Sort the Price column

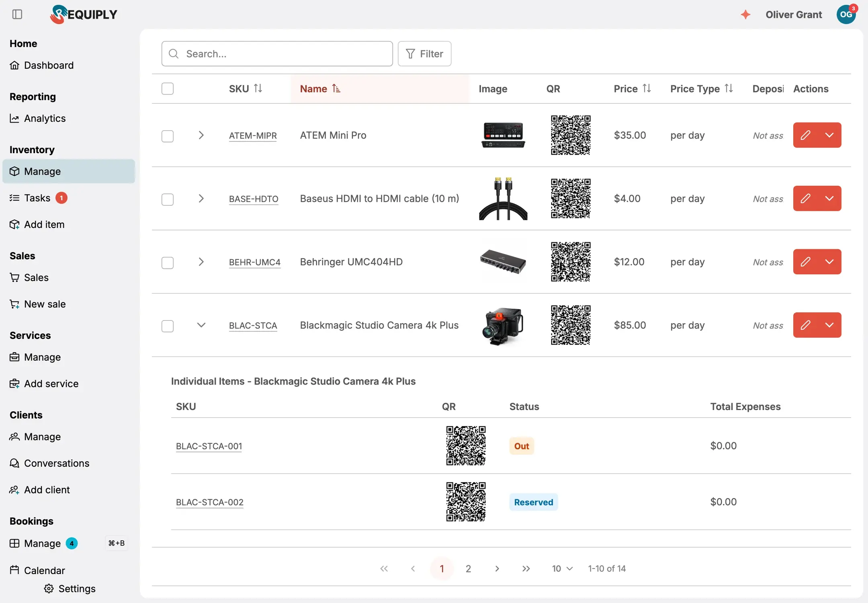coord(647,88)
